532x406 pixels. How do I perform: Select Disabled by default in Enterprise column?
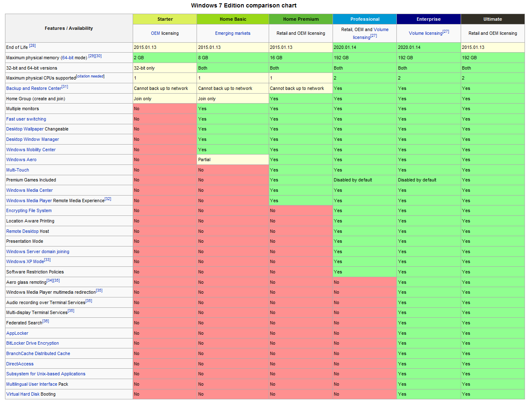tap(429, 180)
